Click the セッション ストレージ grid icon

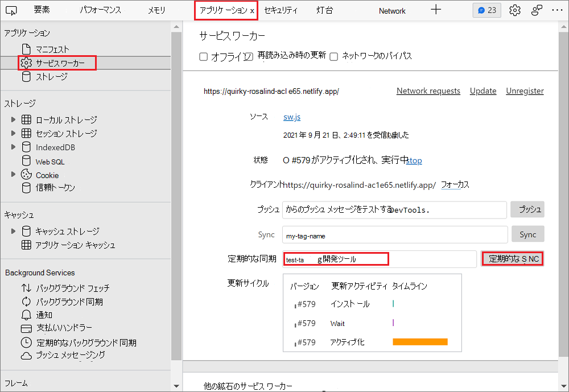[26, 133]
